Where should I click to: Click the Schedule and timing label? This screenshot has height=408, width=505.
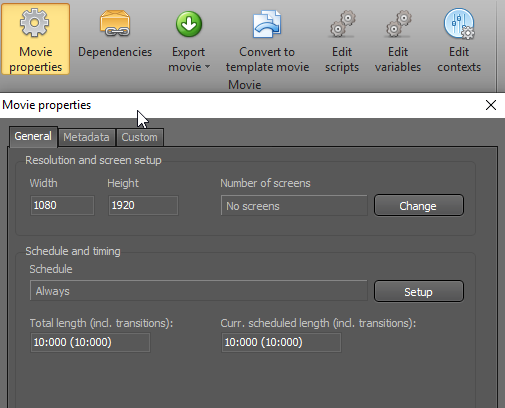click(73, 251)
